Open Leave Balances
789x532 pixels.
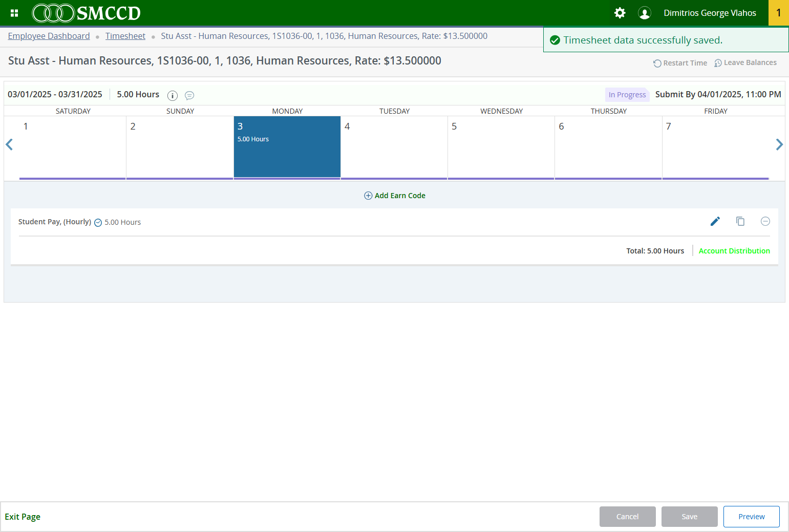pos(745,63)
